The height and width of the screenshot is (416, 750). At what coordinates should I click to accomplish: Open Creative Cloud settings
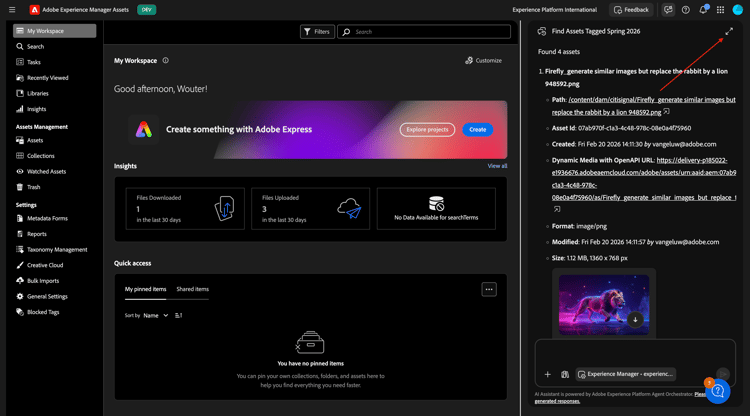pyautogui.click(x=40, y=265)
